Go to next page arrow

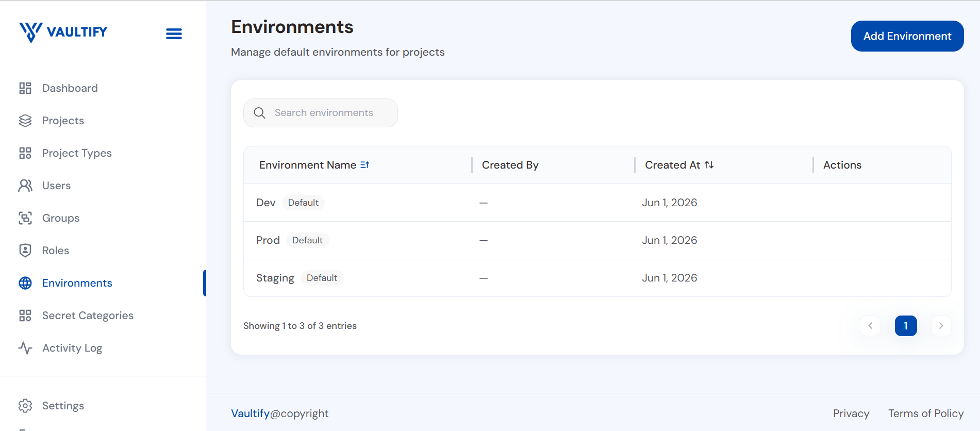[941, 326]
